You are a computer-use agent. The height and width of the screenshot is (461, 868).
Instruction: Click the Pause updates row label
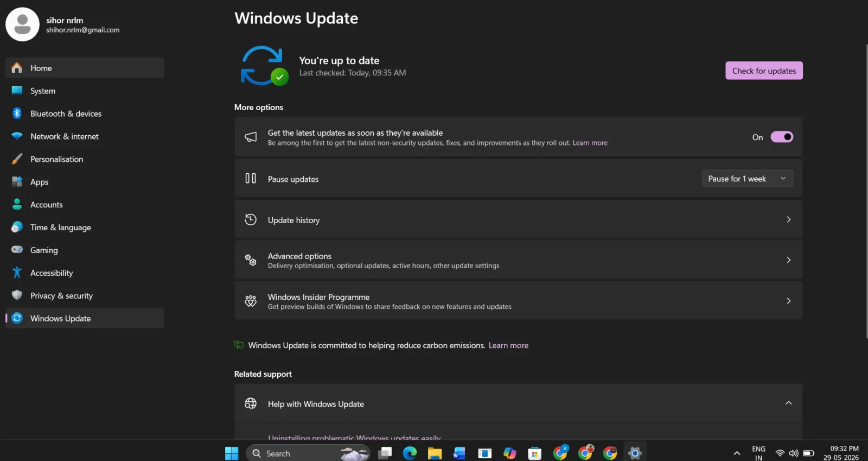click(x=293, y=179)
